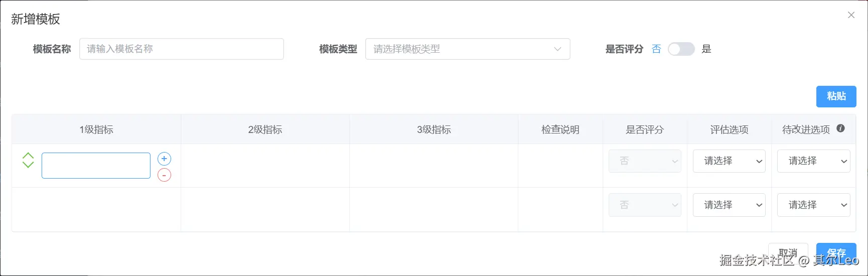Click the 取消 button
This screenshot has width=868, height=276.
788,252
